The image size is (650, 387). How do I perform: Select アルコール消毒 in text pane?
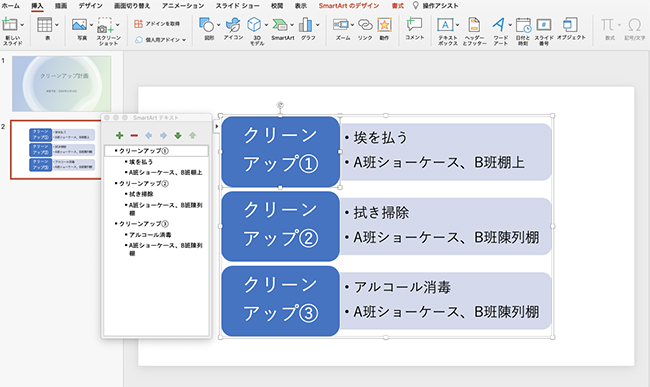[150, 235]
